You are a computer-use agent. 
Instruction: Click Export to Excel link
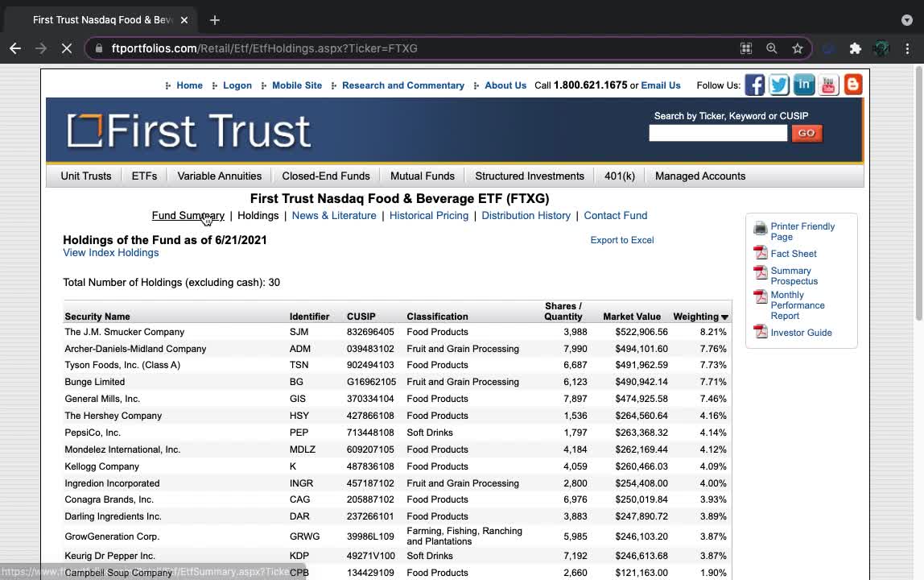click(x=621, y=240)
